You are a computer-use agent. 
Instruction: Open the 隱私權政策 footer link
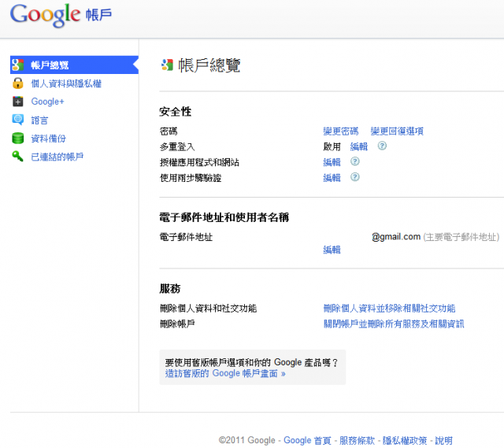pos(405,440)
